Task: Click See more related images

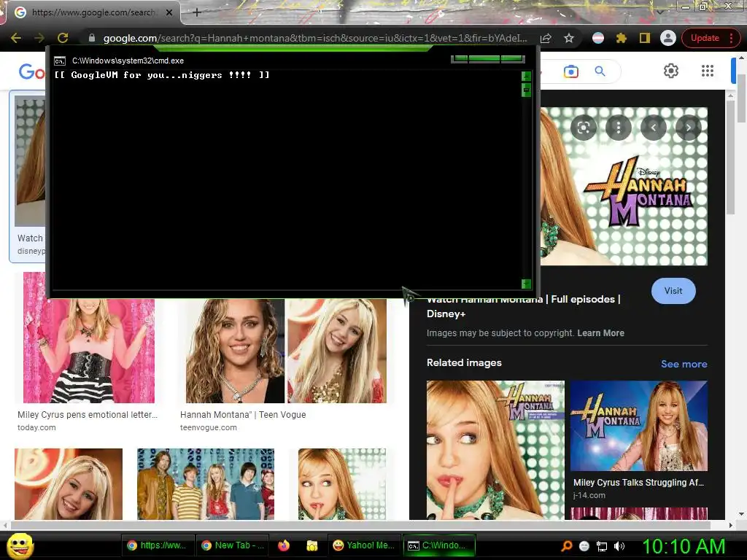Action: click(684, 364)
